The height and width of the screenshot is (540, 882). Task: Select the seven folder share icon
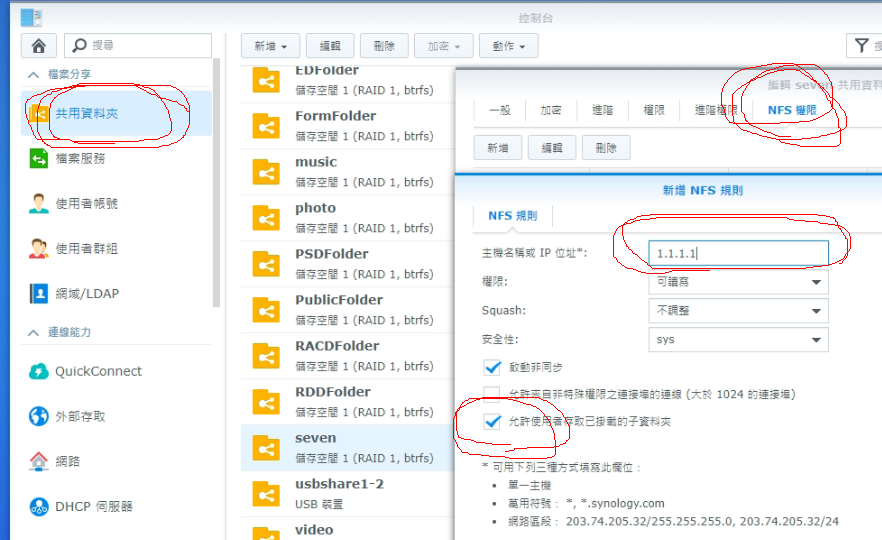(266, 448)
